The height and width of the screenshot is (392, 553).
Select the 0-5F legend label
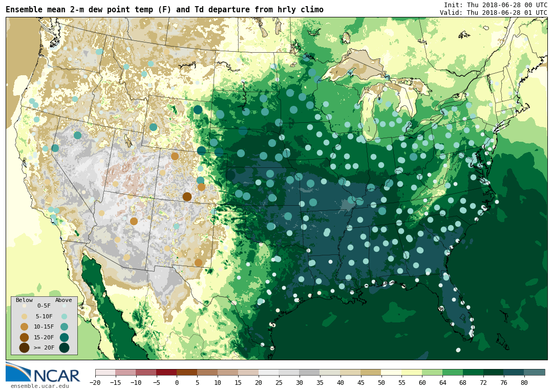pyautogui.click(x=44, y=306)
